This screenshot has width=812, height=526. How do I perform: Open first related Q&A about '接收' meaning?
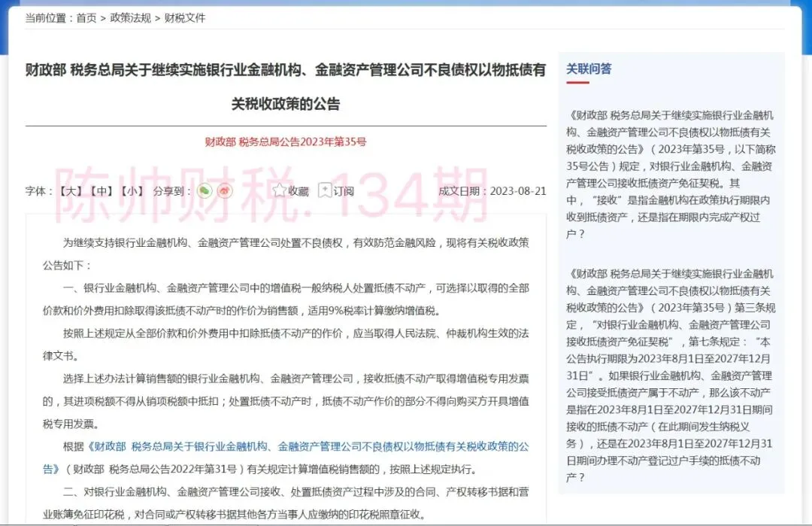(671, 174)
